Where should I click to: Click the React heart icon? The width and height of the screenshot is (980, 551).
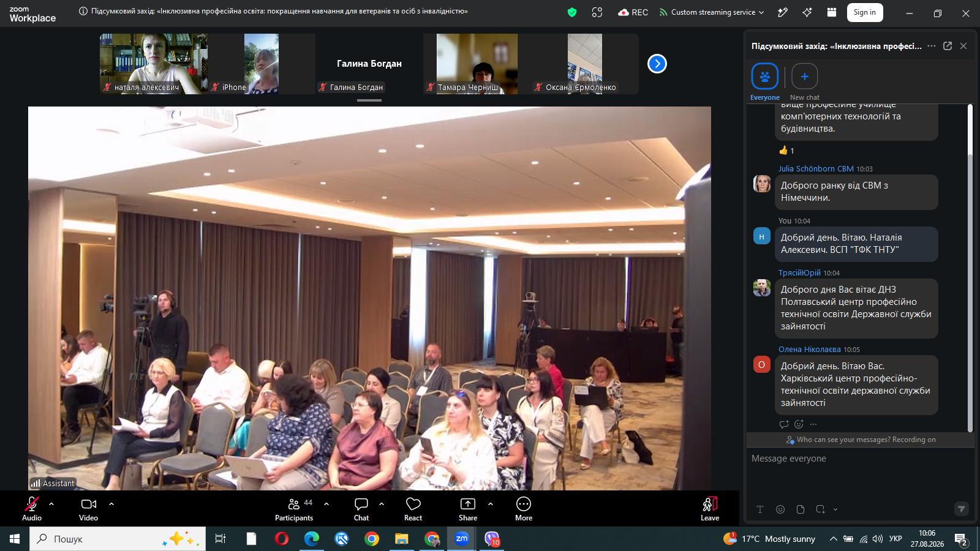413,509
